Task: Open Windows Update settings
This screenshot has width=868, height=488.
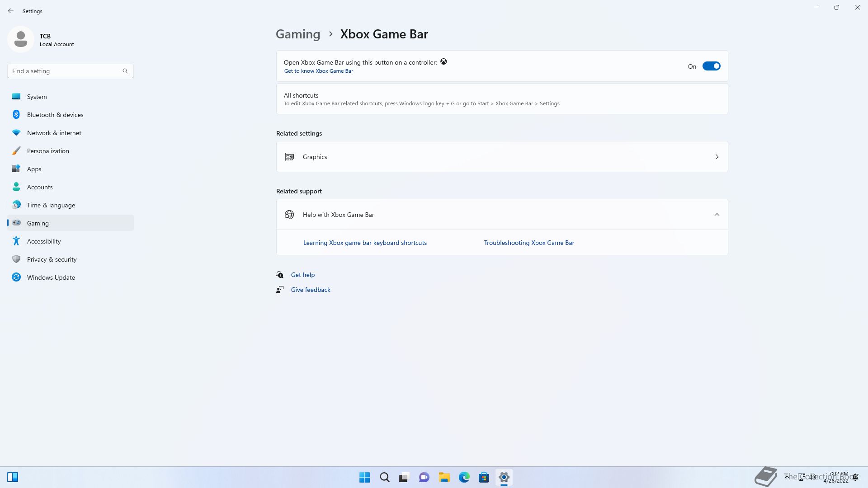Action: [x=70, y=277]
